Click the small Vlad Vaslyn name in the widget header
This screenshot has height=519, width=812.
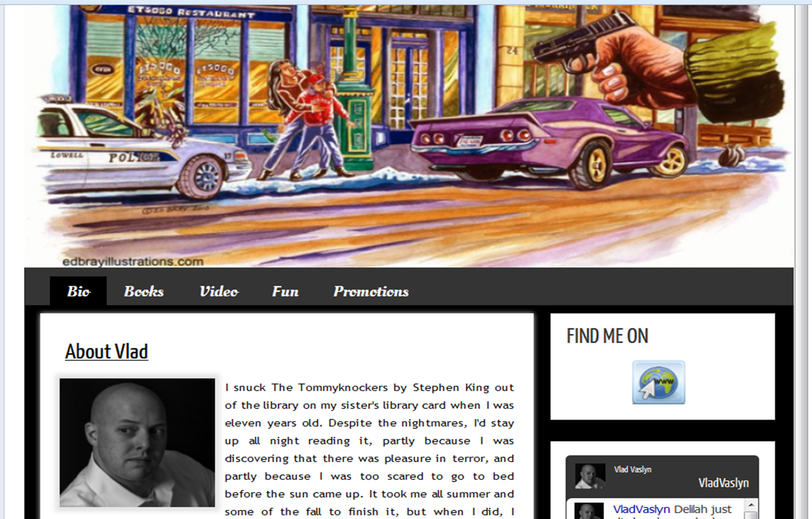click(632, 470)
